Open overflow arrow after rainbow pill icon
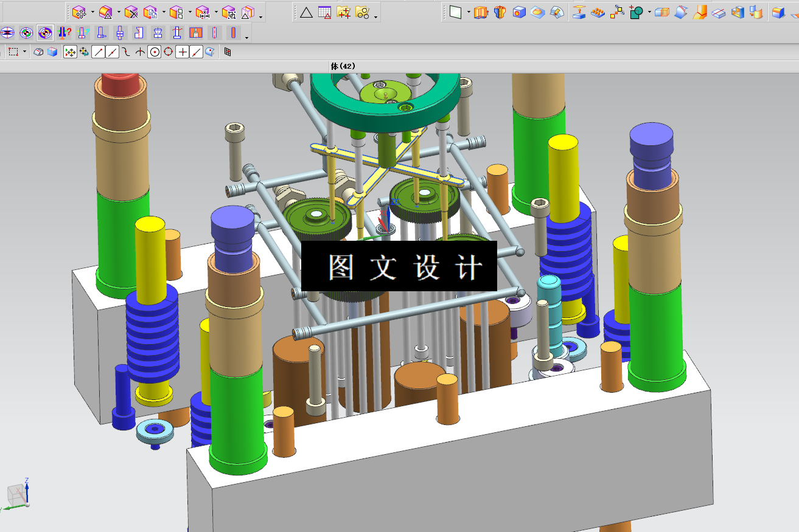 pyautogui.click(x=246, y=38)
